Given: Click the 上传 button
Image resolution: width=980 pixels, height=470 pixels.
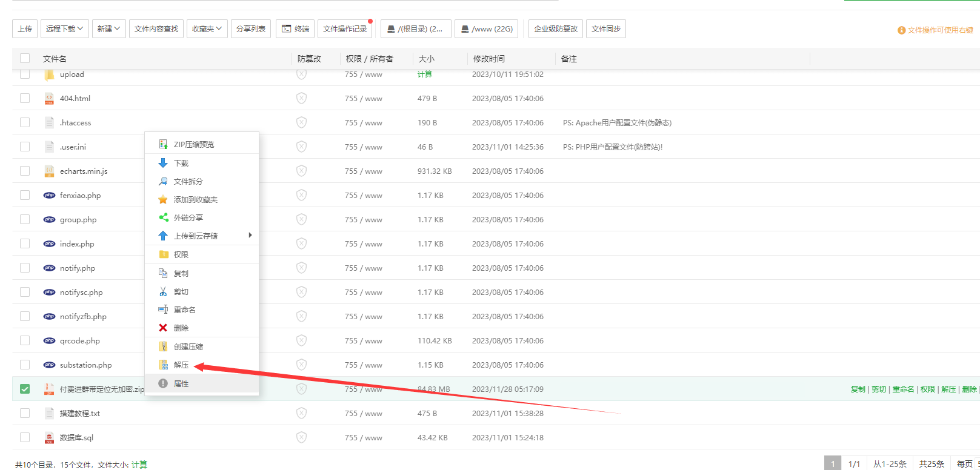Looking at the screenshot, I should tap(25, 28).
